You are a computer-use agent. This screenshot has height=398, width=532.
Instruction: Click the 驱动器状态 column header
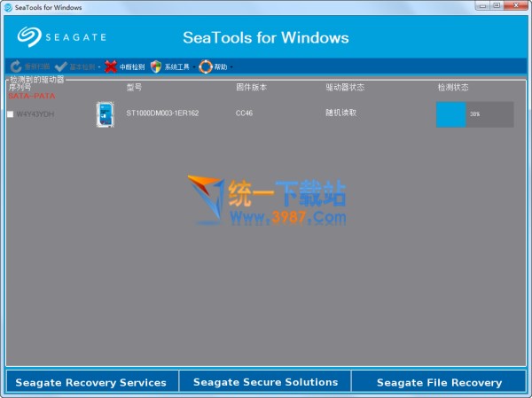click(x=343, y=88)
